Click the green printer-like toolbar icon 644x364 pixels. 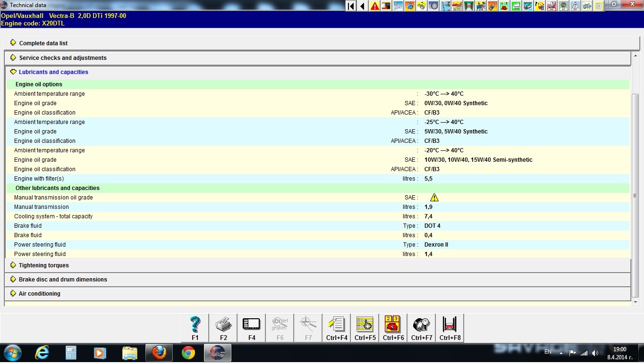coord(516,6)
